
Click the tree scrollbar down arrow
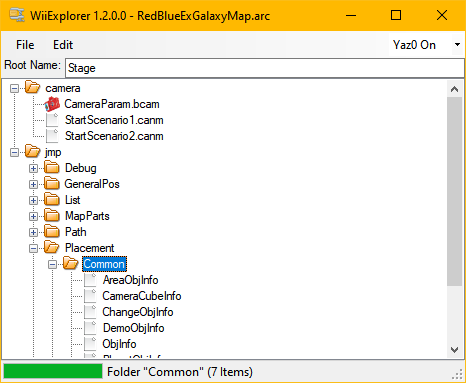point(454,350)
